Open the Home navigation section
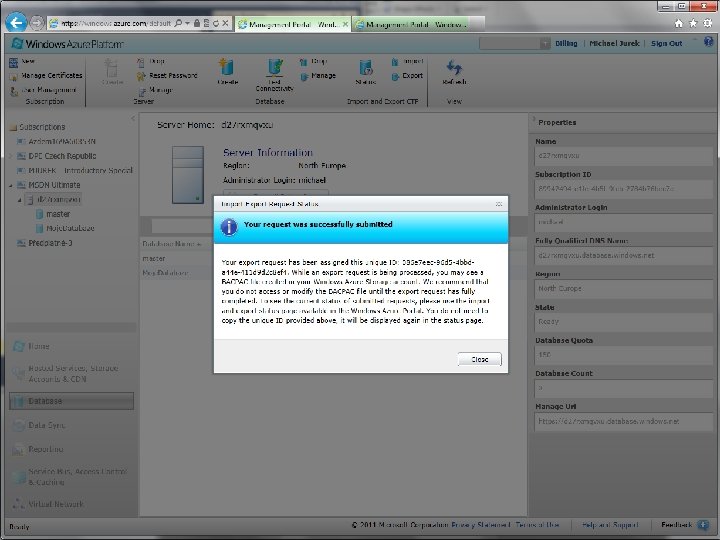Viewport: 720px width, 540px height. click(39, 346)
